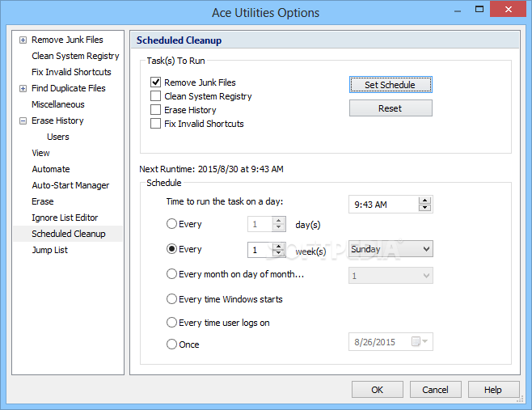Decrease the run time with down arrow
Screen dimensions: 532x410
pos(424,208)
